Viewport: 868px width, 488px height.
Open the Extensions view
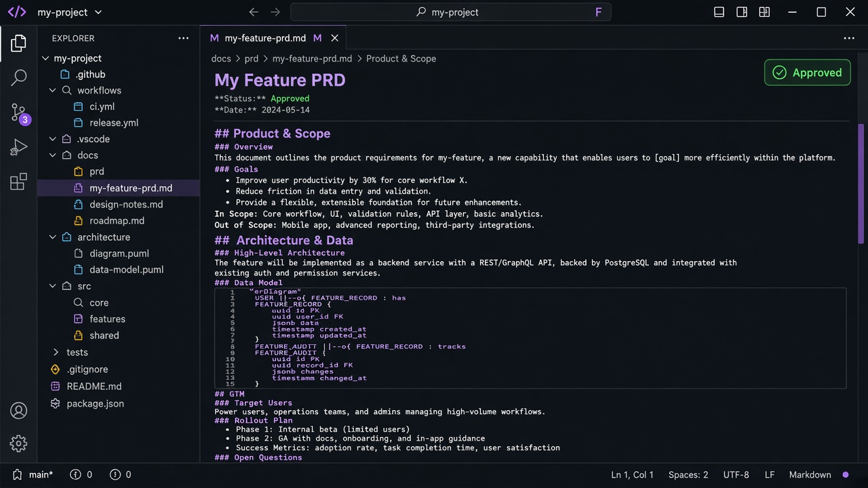(x=18, y=182)
